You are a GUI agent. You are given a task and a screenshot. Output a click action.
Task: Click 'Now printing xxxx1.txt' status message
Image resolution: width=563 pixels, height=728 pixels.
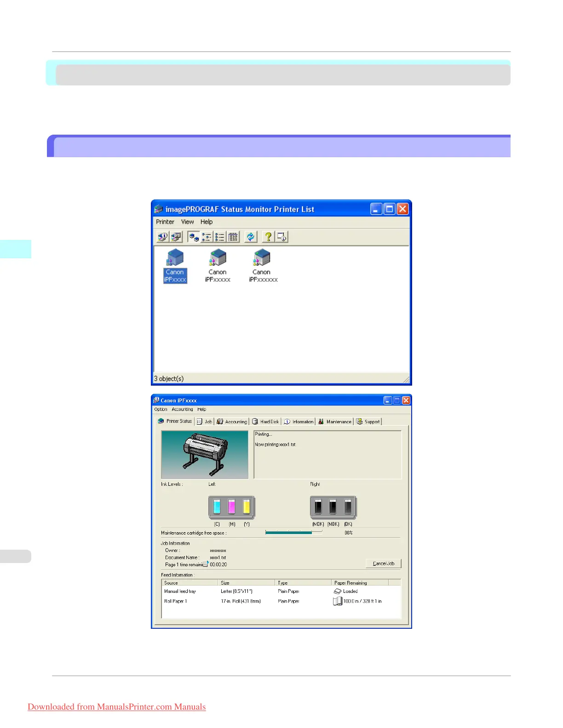coord(275,444)
